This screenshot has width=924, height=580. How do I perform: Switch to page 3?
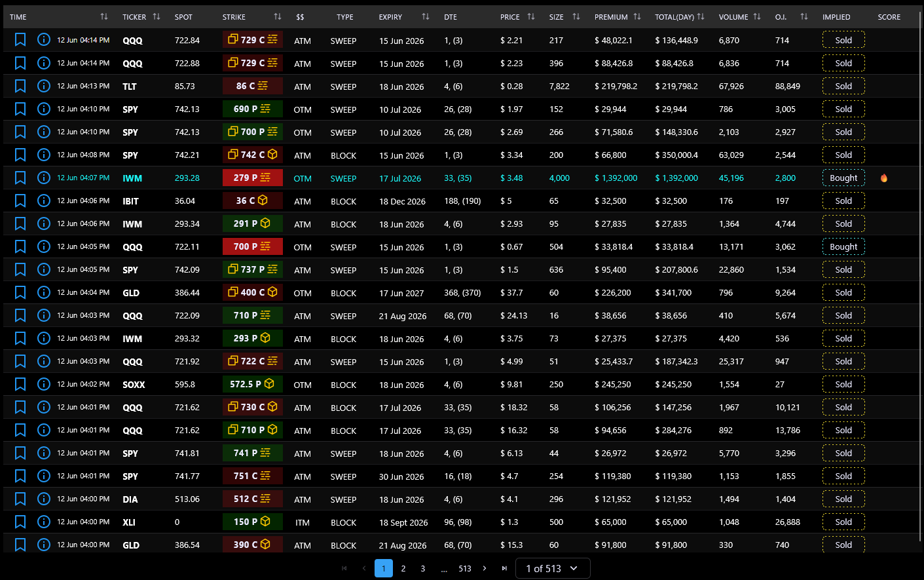click(x=423, y=568)
